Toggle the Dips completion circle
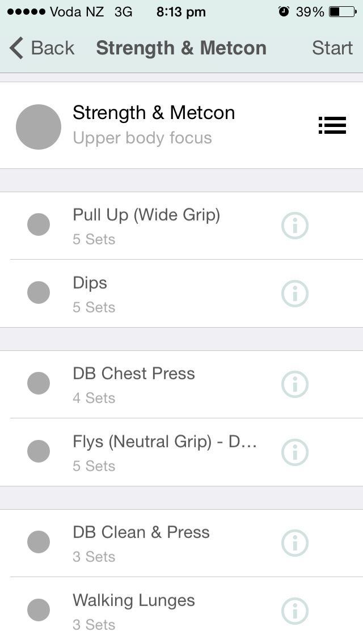The width and height of the screenshot is (363, 644). (39, 293)
